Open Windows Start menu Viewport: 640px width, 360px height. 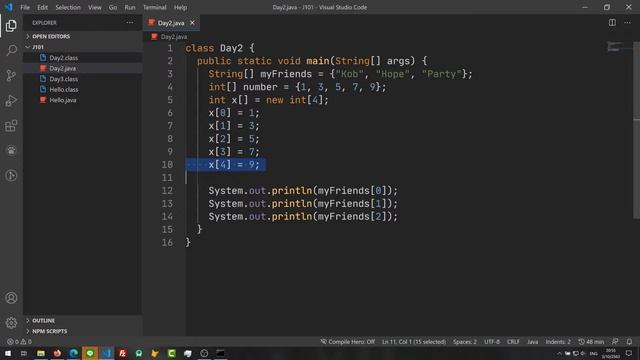pyautogui.click(x=8, y=353)
